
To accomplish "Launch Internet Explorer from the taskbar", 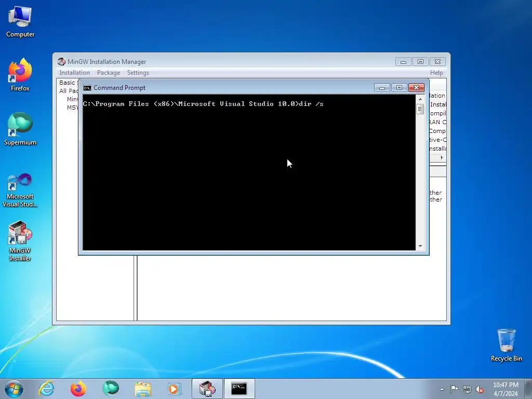I will 46,389.
